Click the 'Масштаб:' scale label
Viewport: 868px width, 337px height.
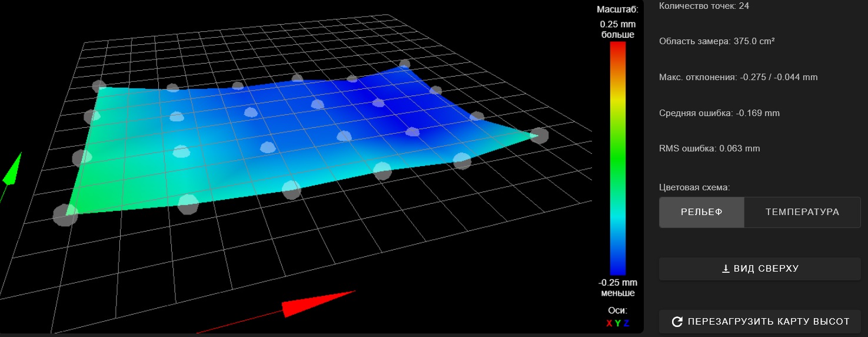pyautogui.click(x=617, y=9)
